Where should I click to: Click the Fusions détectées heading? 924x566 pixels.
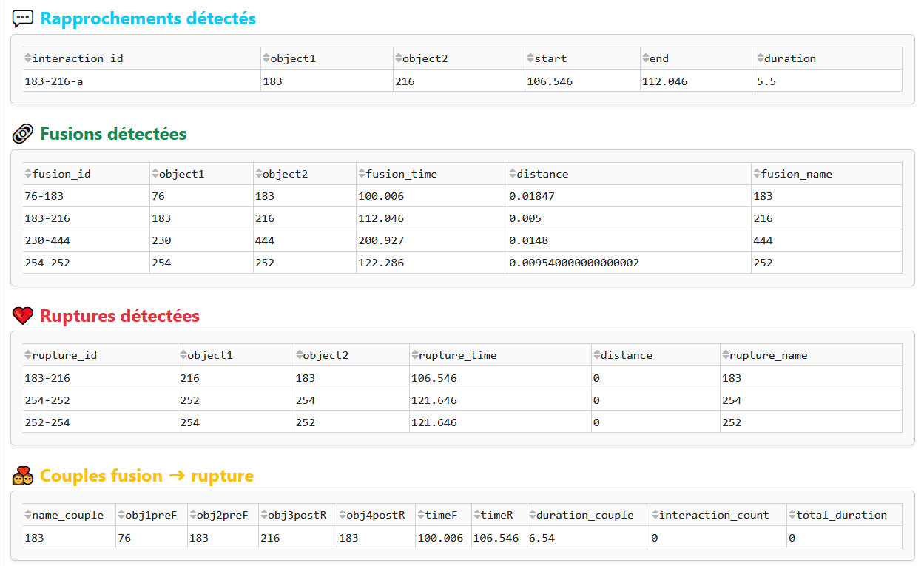(x=113, y=134)
